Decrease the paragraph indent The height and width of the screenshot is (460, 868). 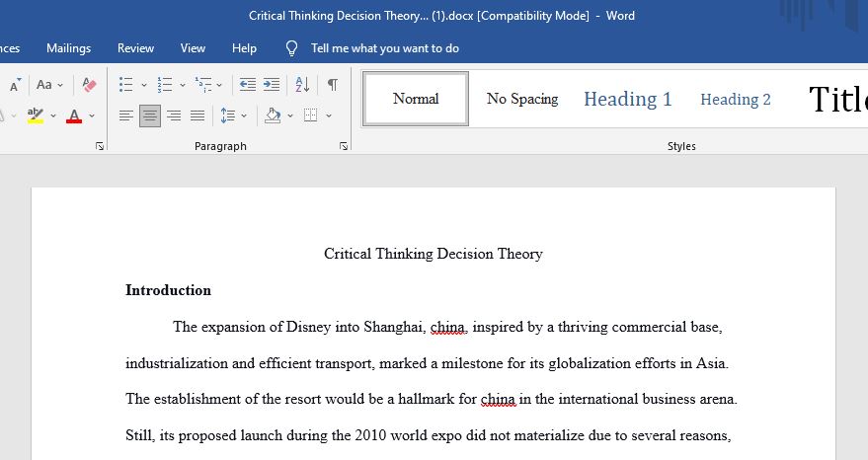click(248, 85)
